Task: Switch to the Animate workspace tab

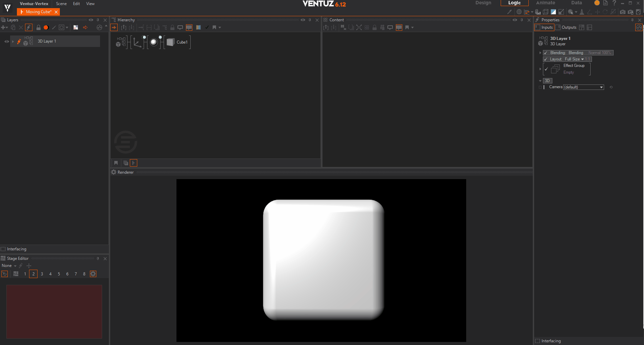Action: 545,3
